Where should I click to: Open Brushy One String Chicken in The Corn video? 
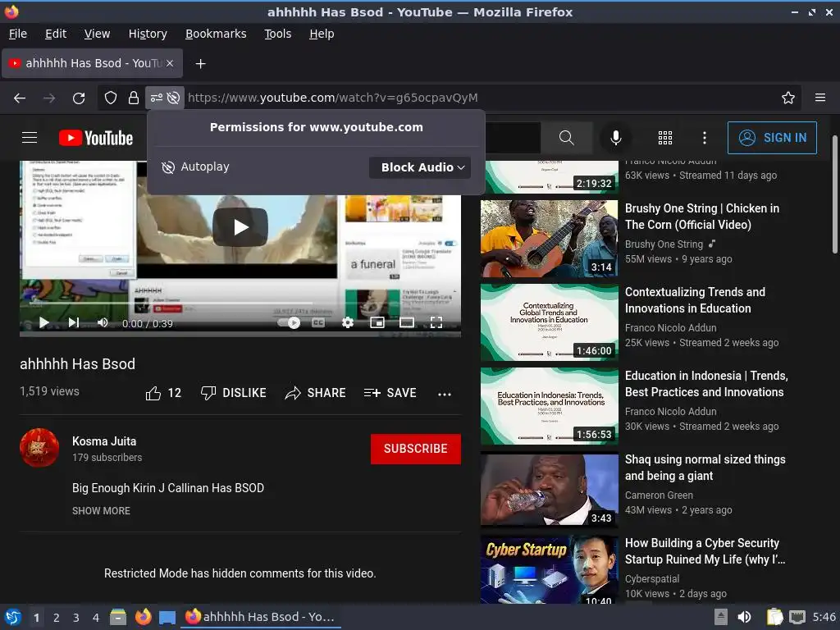click(x=702, y=217)
